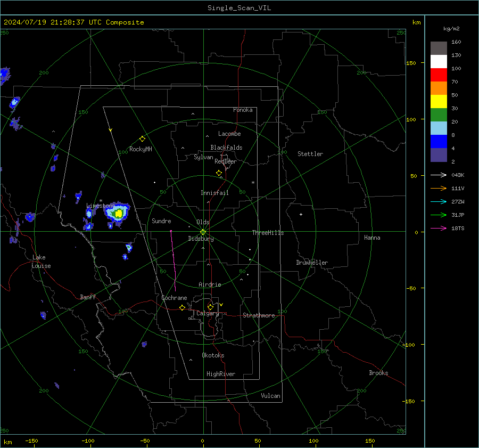Click the 04DK legend label

(458, 175)
